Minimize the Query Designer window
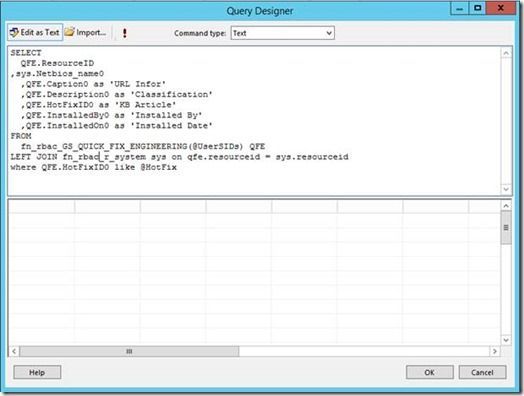The width and height of the screenshot is (524, 396). coord(460,8)
